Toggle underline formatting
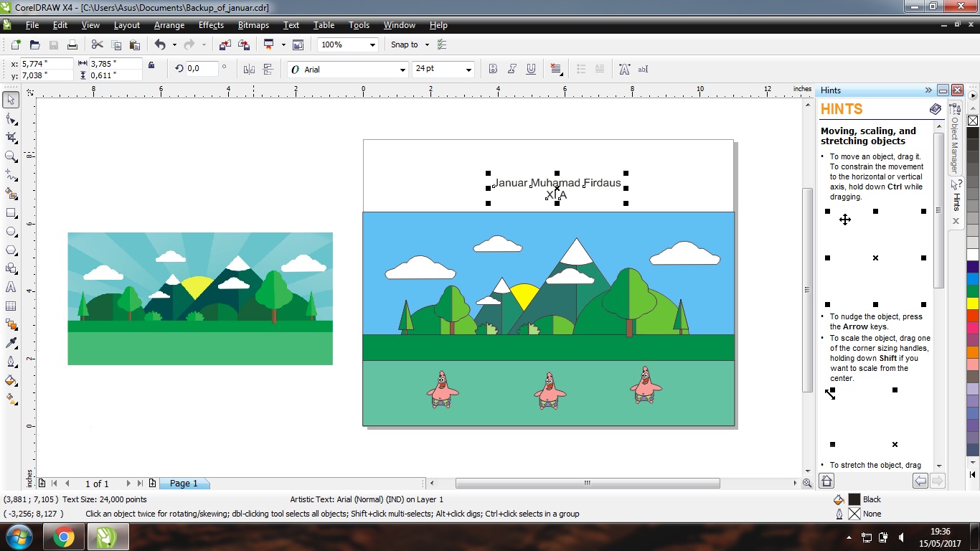980x551 pixels. tap(530, 69)
